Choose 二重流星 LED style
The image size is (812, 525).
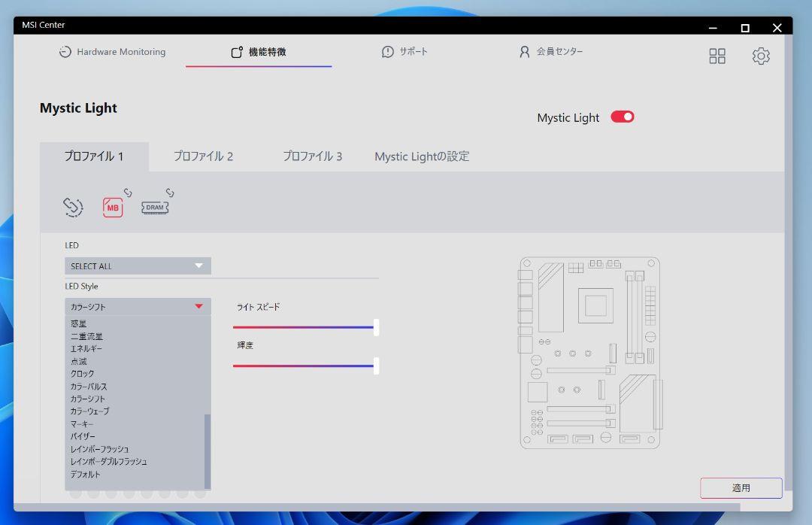(x=86, y=336)
